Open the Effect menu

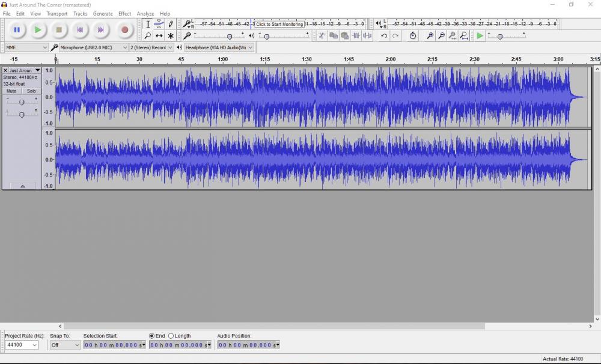click(124, 13)
